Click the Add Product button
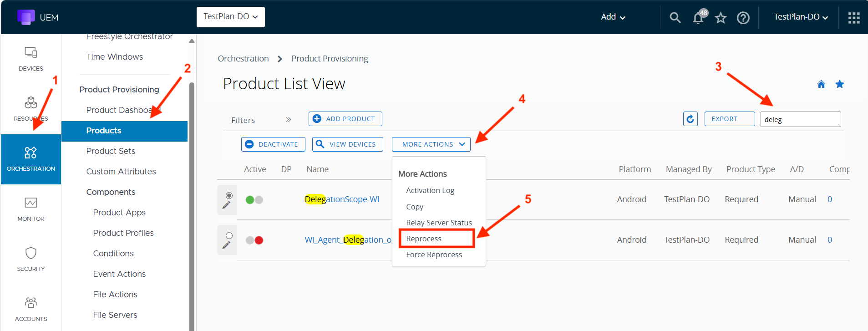The width and height of the screenshot is (868, 331). (345, 119)
